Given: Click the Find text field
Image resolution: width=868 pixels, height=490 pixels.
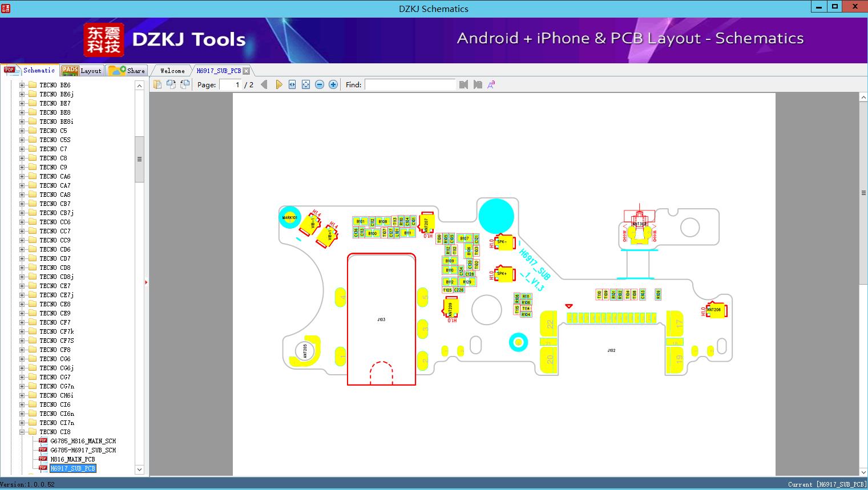Looking at the screenshot, I should (x=410, y=84).
